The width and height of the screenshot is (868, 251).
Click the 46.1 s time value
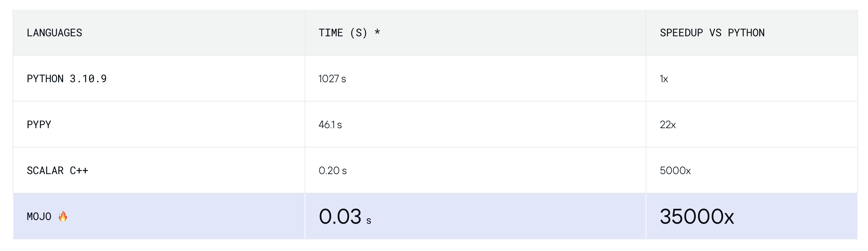[330, 125]
